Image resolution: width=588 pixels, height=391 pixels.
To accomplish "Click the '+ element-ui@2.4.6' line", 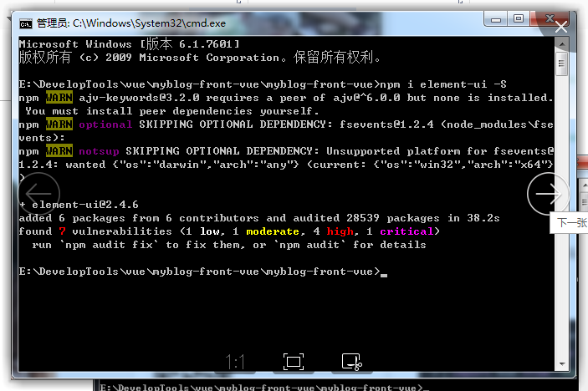I will pyautogui.click(x=79, y=205).
